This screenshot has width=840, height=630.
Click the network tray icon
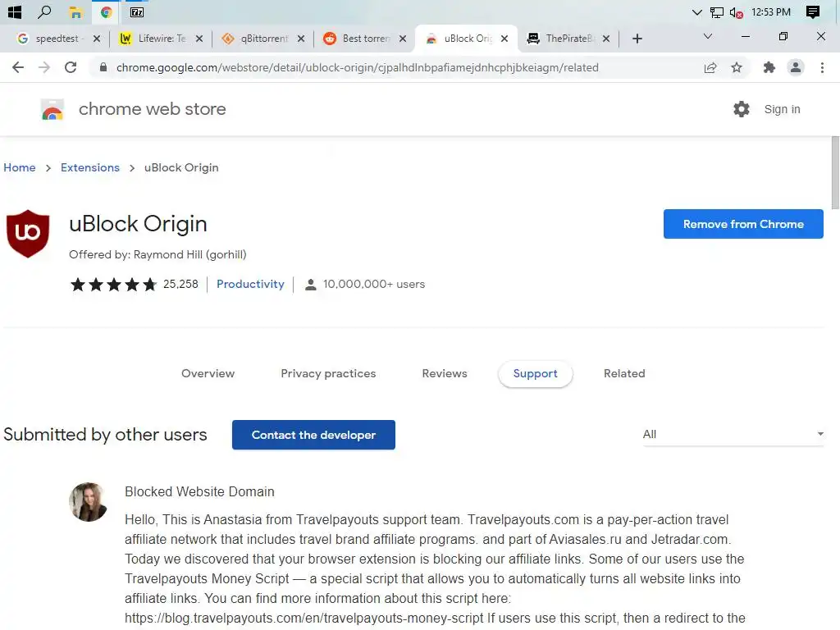[x=717, y=12]
